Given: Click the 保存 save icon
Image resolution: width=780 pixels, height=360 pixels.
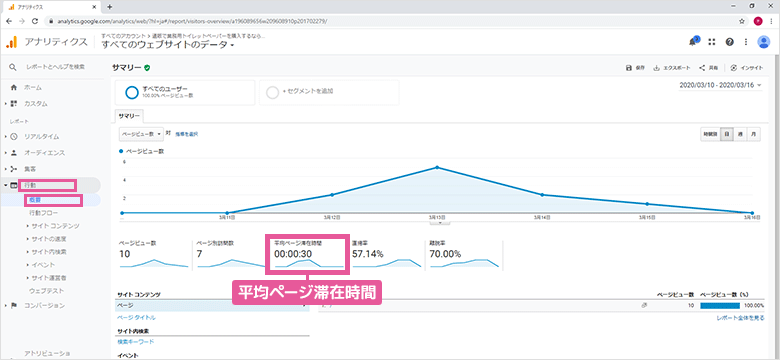Looking at the screenshot, I should (x=629, y=68).
